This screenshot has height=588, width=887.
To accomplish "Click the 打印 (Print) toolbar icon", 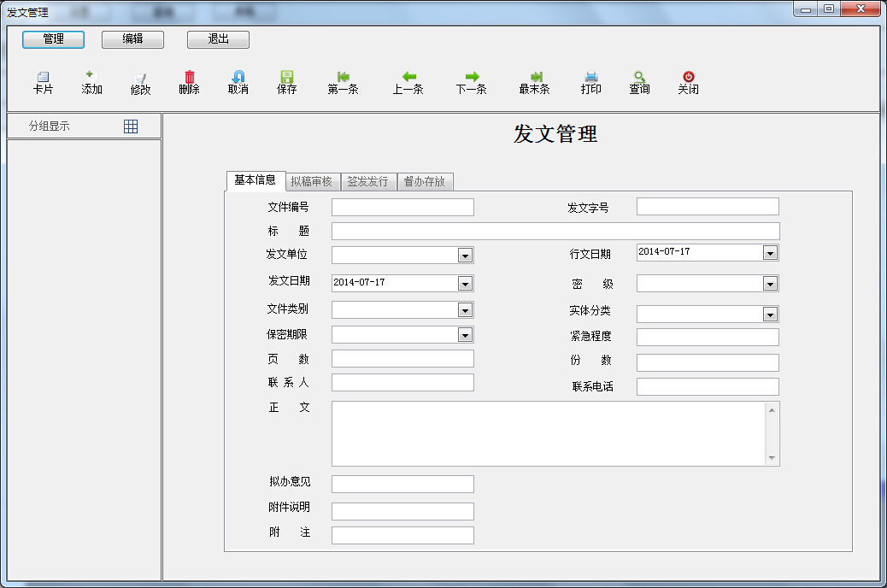I will click(x=590, y=78).
